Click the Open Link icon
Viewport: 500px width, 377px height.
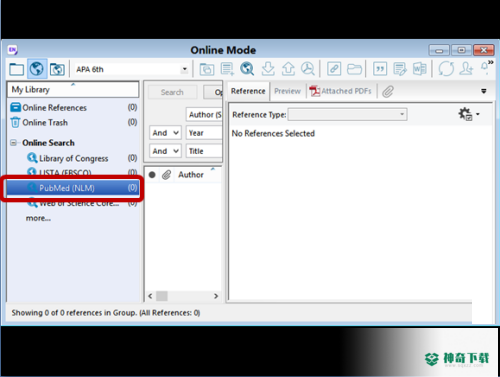334,69
